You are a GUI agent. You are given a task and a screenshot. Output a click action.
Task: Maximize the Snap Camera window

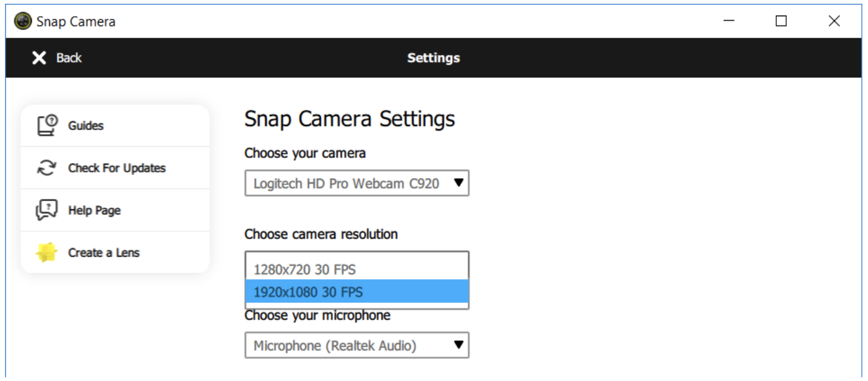[x=781, y=21]
